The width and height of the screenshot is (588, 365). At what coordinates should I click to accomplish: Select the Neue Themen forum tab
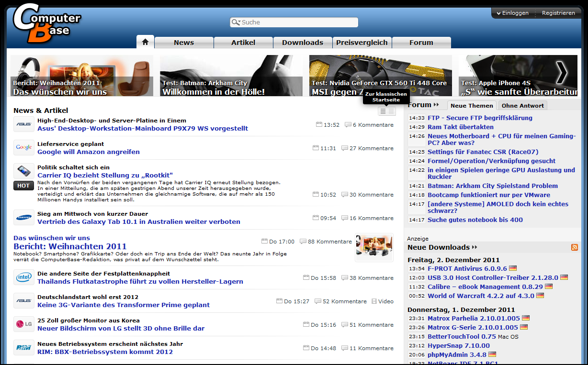point(472,106)
